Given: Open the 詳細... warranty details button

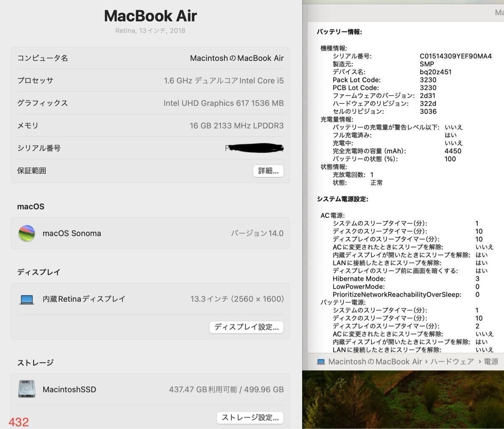Looking at the screenshot, I should coord(268,171).
